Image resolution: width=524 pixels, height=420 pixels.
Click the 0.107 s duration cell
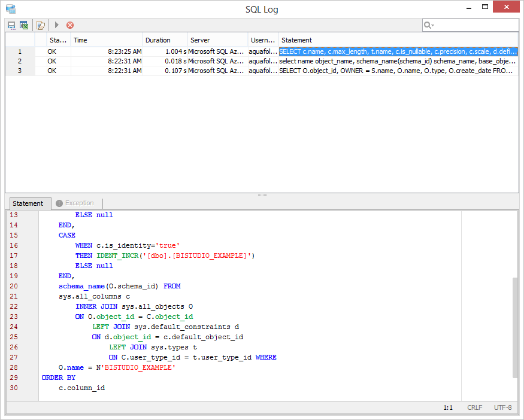coord(165,71)
